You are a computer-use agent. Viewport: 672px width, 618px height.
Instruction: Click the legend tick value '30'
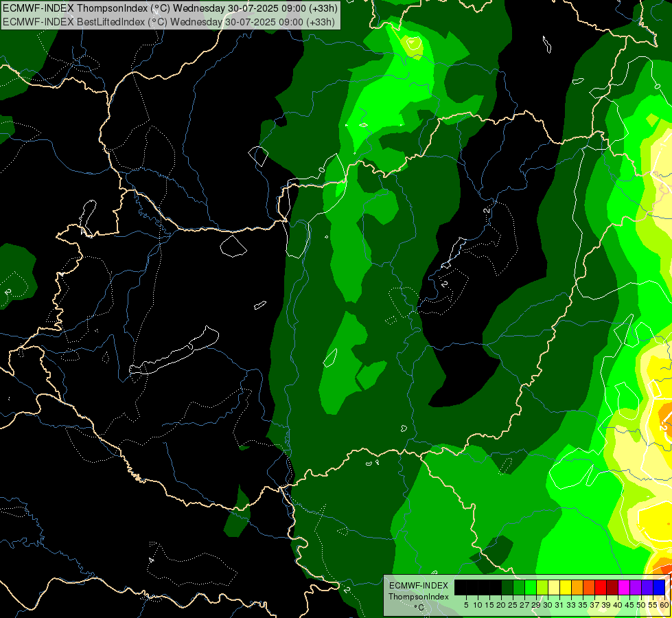[548, 605]
